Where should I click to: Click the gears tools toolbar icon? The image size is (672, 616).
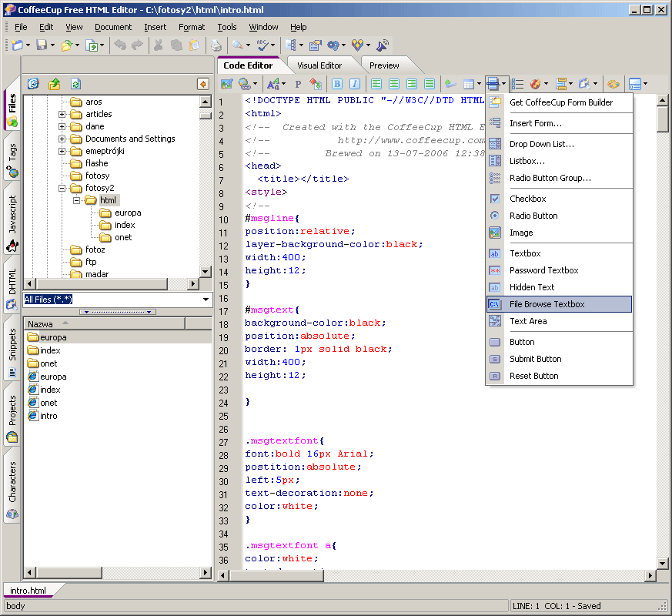(x=333, y=45)
